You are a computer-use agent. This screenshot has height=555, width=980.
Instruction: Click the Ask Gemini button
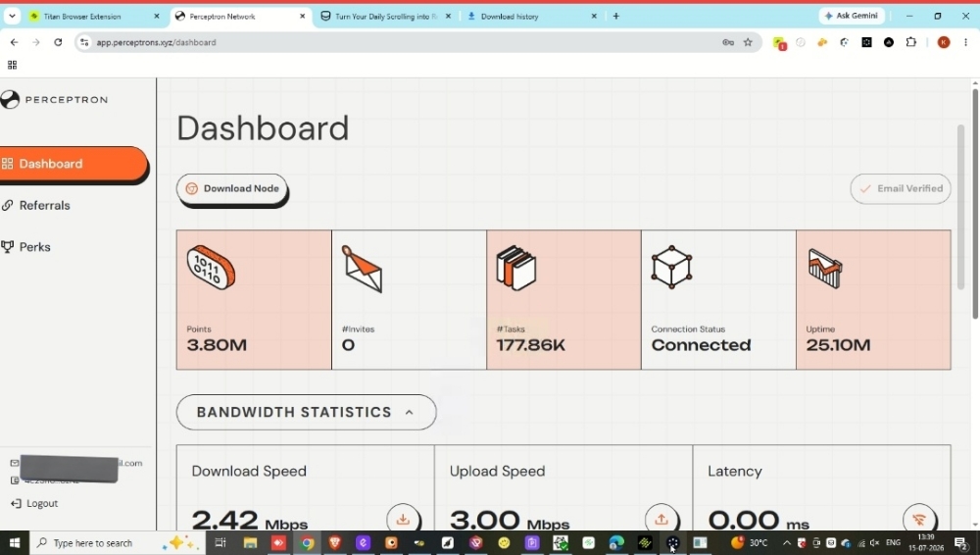[x=852, y=16]
